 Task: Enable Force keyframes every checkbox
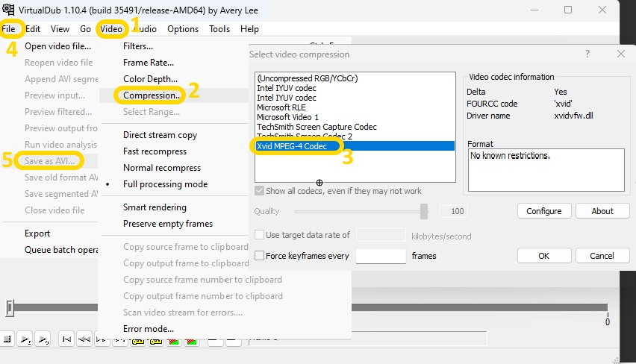click(x=260, y=256)
